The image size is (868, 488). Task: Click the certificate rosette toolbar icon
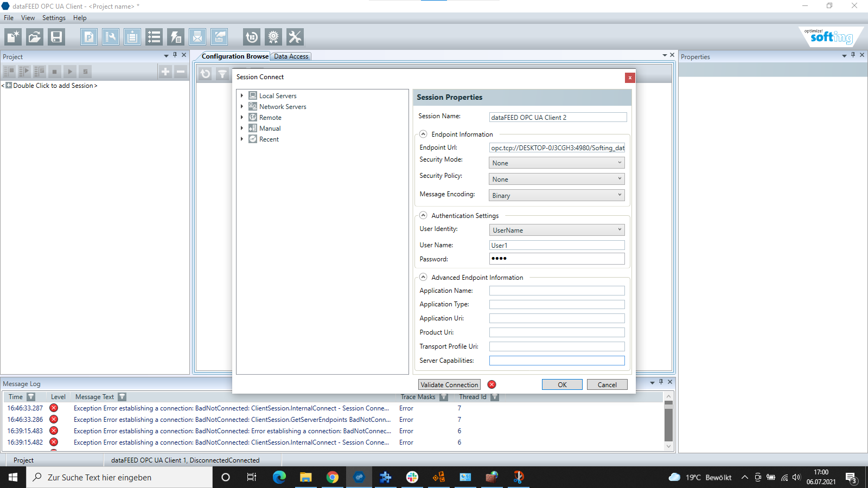coord(273,37)
